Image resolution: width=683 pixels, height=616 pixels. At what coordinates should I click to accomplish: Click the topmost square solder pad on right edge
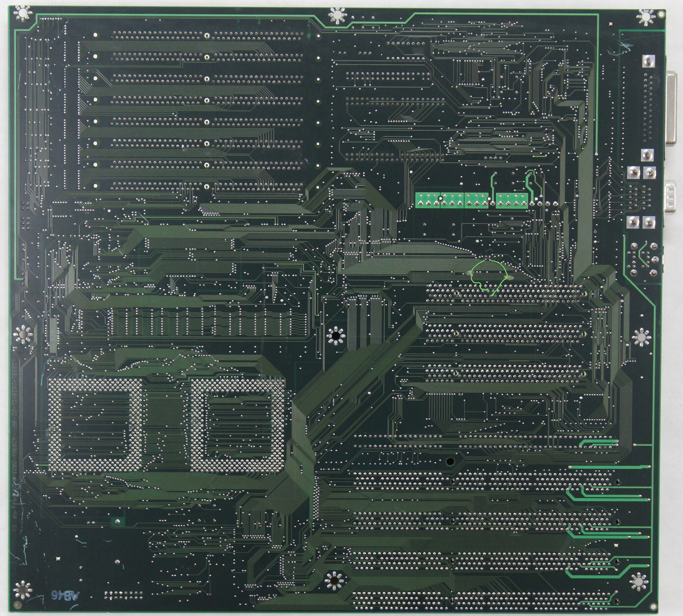(x=648, y=61)
